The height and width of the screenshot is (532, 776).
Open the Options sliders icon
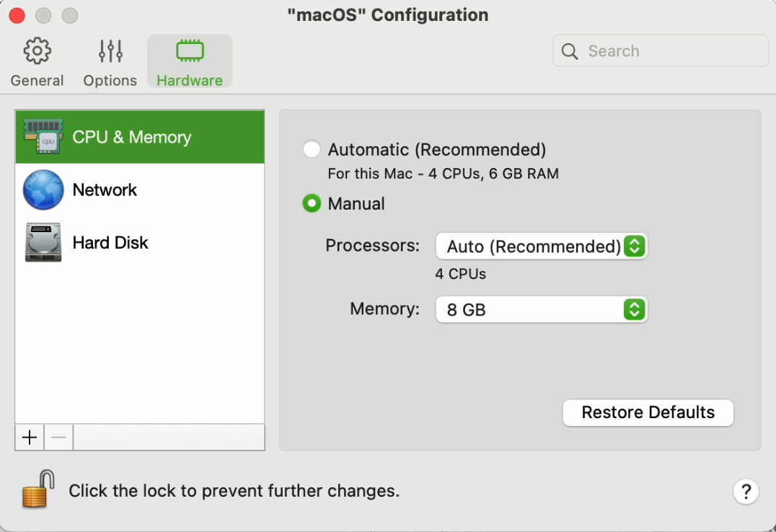click(x=110, y=51)
